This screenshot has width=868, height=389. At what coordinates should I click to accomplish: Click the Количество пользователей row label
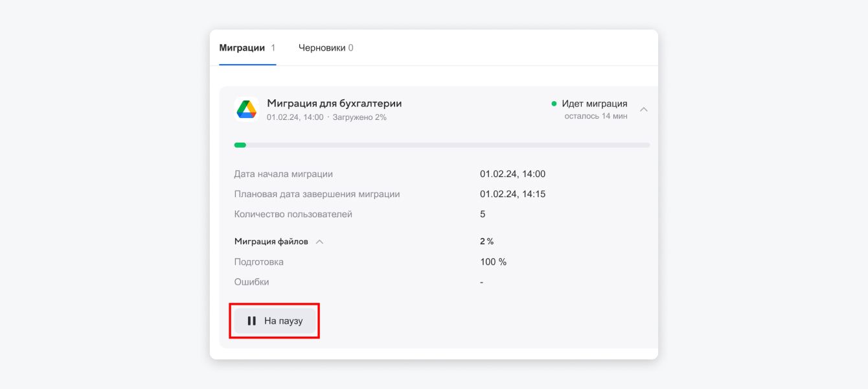[293, 214]
